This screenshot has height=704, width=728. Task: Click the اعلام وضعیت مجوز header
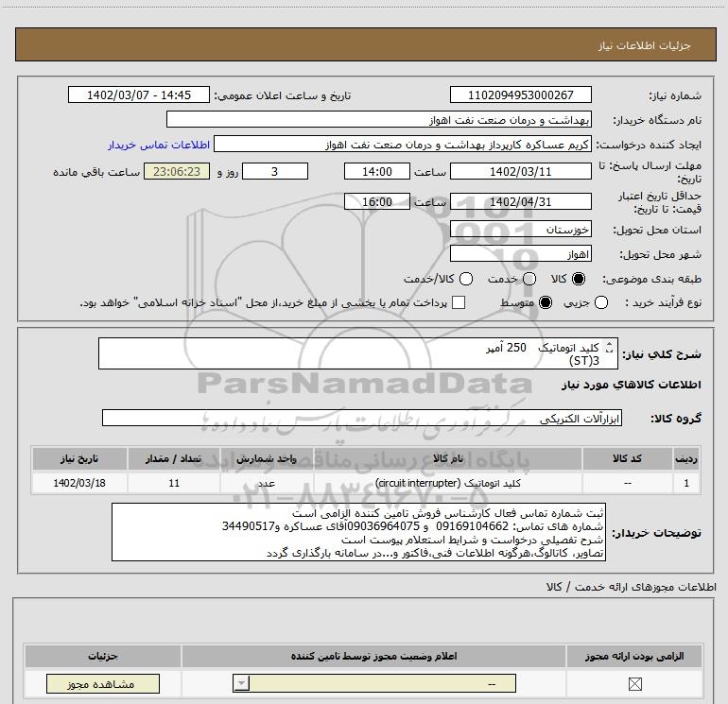[x=373, y=656]
